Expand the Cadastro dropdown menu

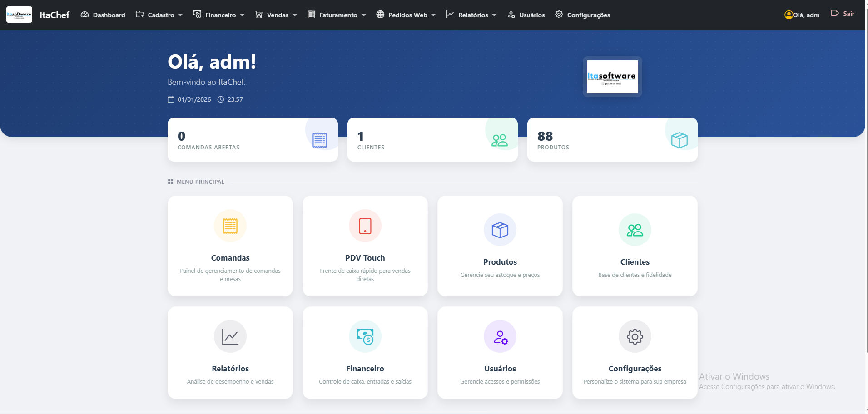coord(159,15)
